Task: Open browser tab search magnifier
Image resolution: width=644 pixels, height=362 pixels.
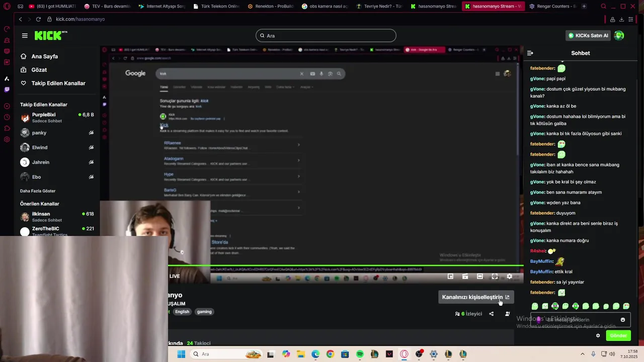Action: click(603, 7)
